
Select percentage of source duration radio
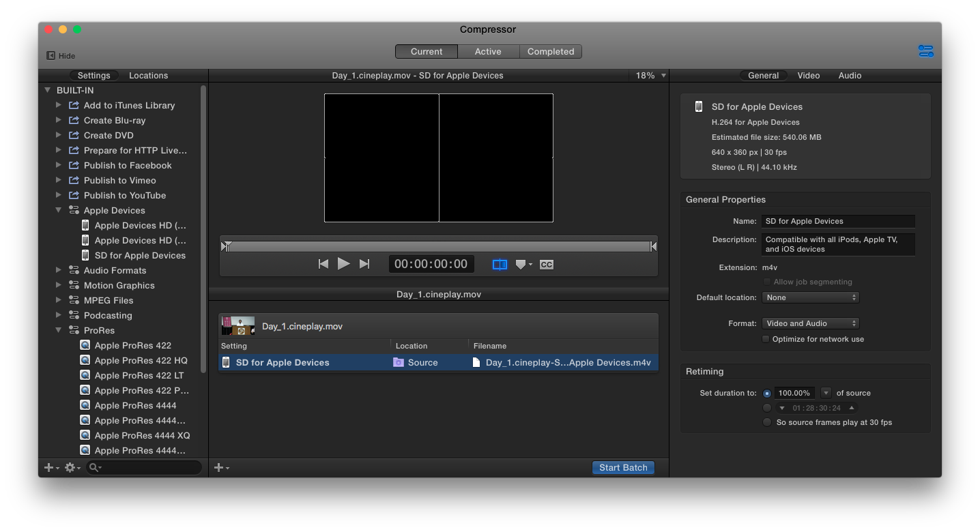coord(767,393)
